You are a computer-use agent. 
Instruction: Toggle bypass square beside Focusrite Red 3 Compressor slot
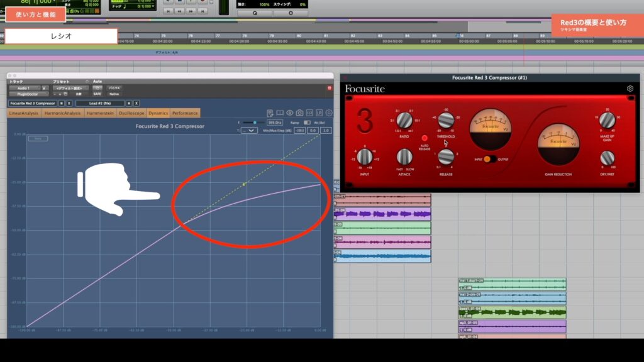point(62,104)
